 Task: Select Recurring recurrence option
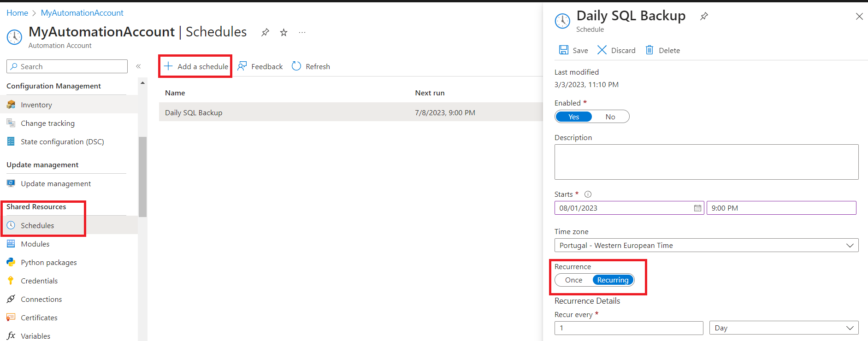click(x=613, y=280)
